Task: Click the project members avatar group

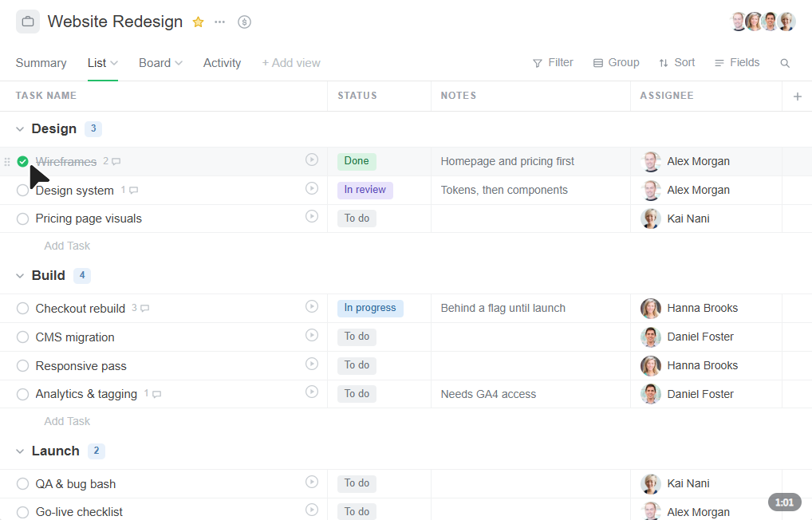Action: [763, 22]
